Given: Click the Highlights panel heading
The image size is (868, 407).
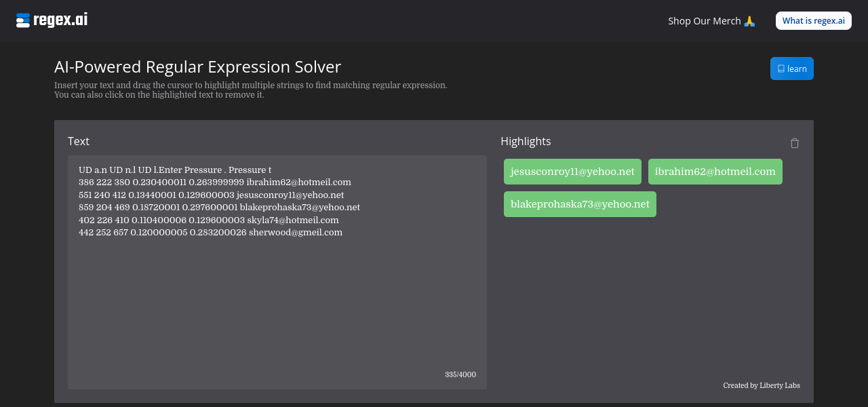Looking at the screenshot, I should [x=526, y=141].
